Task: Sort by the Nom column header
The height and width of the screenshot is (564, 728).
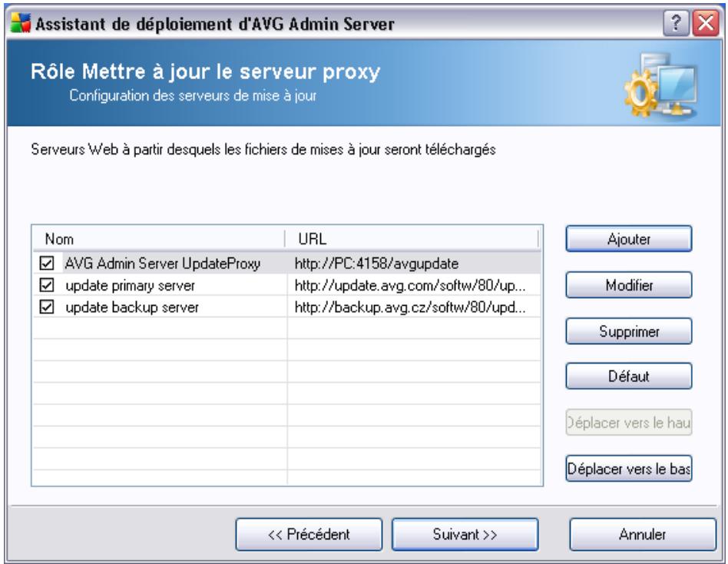Action: (x=159, y=239)
